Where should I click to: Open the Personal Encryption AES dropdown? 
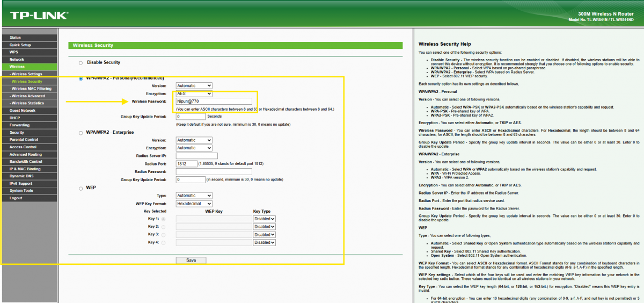[194, 93]
